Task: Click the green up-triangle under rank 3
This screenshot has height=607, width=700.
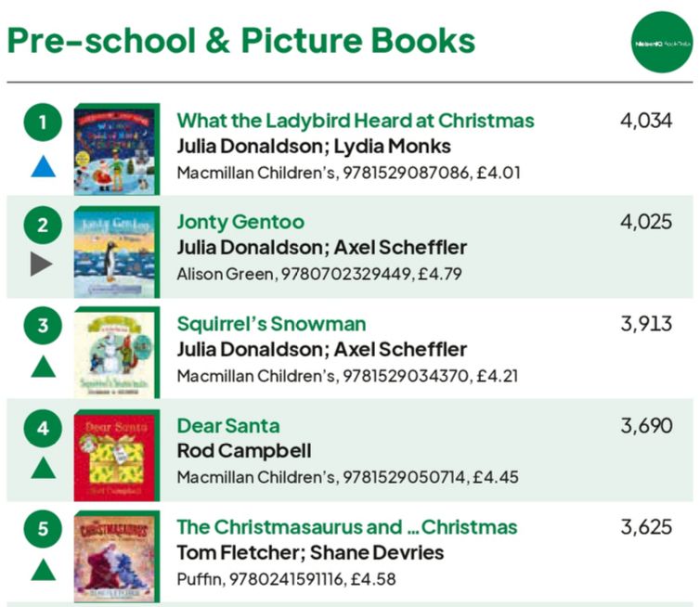Action: coord(43,366)
